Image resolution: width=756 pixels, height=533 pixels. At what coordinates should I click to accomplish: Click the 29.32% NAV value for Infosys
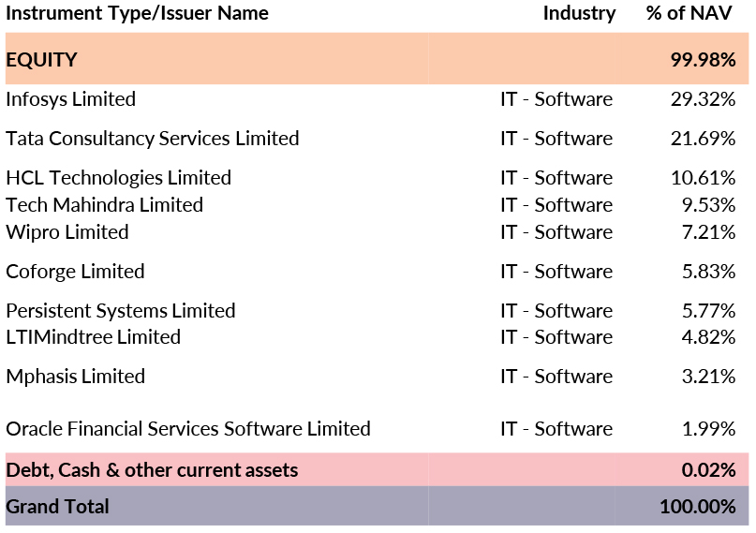pos(703,99)
